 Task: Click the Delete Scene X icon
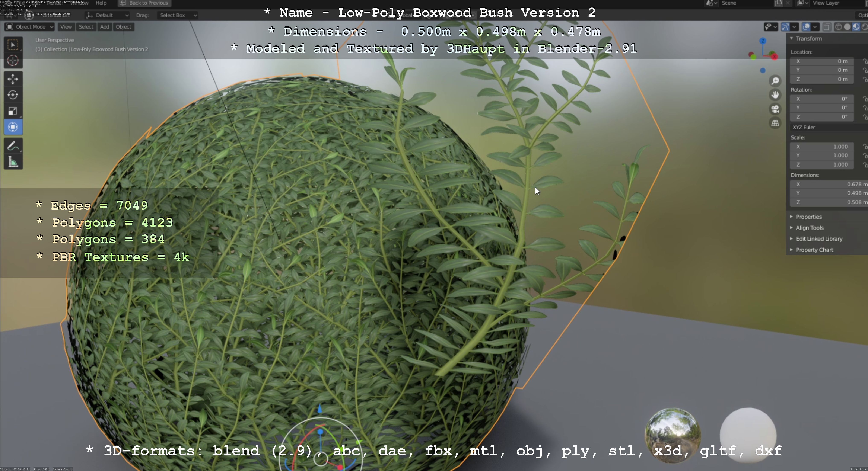click(788, 3)
